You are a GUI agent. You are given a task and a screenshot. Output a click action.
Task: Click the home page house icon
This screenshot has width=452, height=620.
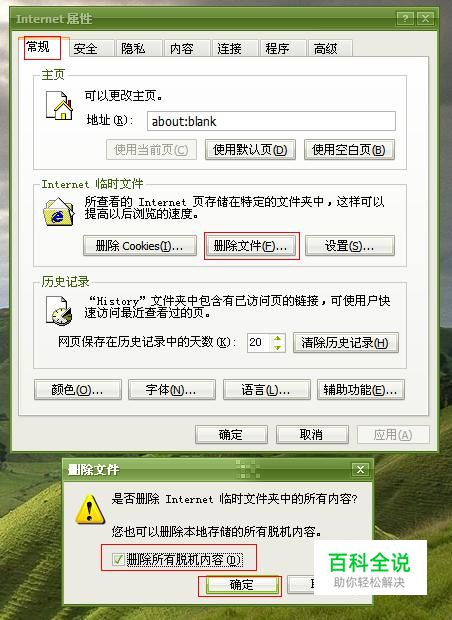click(60, 105)
